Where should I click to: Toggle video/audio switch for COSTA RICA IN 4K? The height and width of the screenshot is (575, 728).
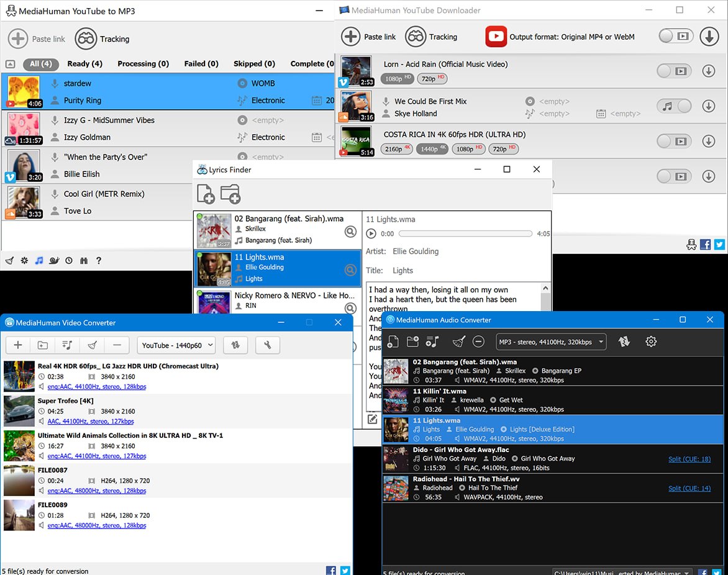674,141
